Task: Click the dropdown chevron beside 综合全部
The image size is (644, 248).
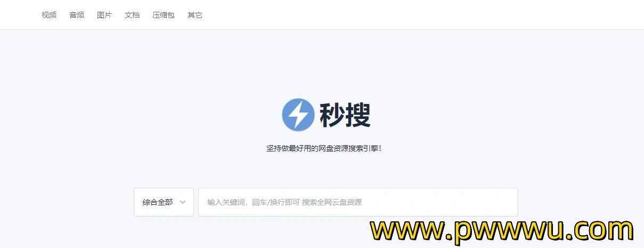Action: coord(183,202)
